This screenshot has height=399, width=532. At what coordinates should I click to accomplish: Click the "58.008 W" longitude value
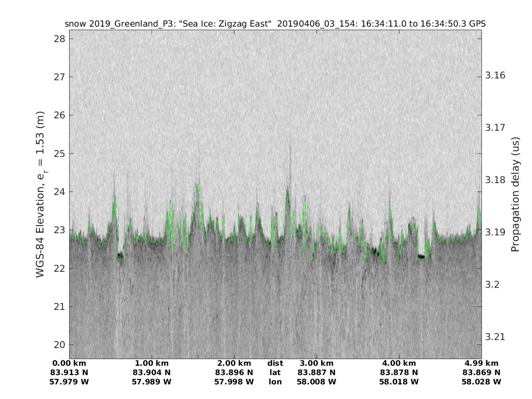[x=317, y=382]
